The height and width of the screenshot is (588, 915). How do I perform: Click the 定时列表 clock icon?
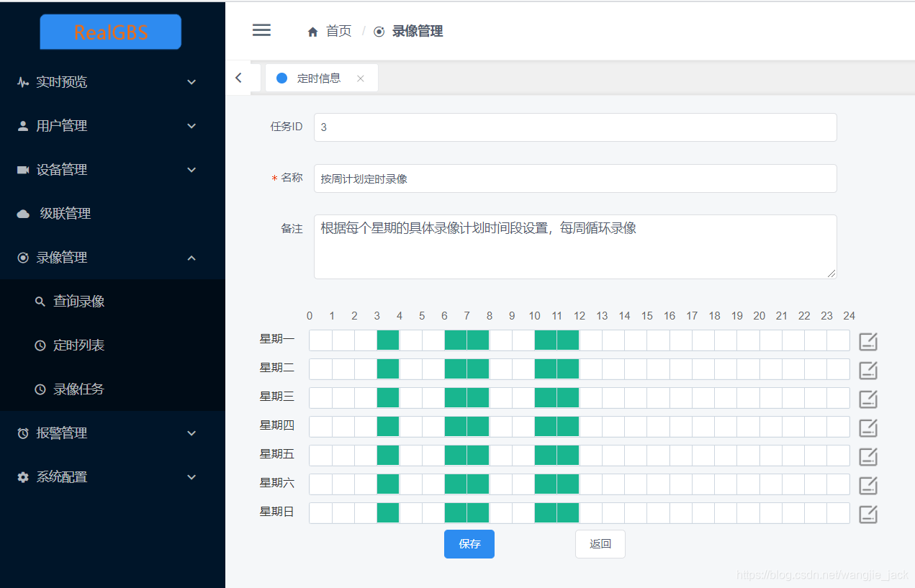(40, 345)
